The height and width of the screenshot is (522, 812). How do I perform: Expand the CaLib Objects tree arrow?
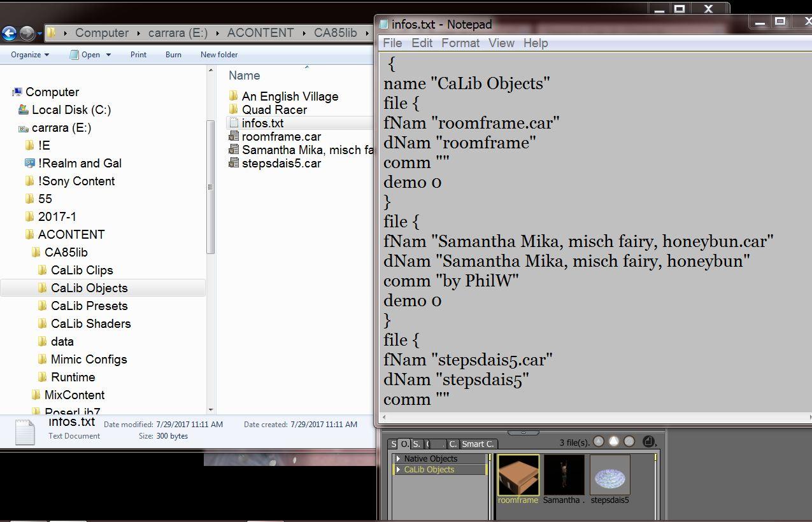tap(399, 469)
